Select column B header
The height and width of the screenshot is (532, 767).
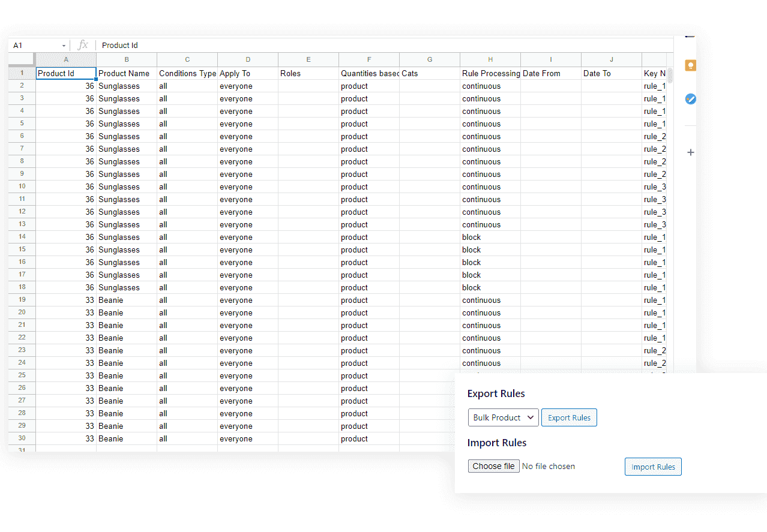tap(127, 59)
